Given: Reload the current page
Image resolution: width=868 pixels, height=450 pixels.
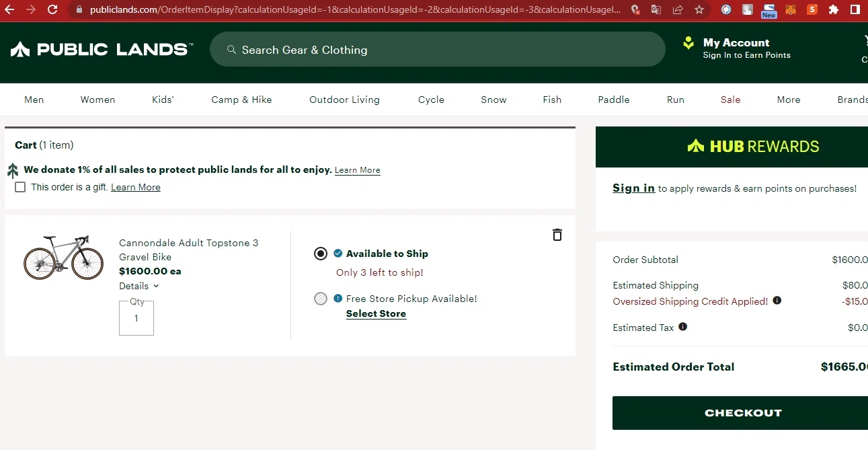Looking at the screenshot, I should point(53,10).
